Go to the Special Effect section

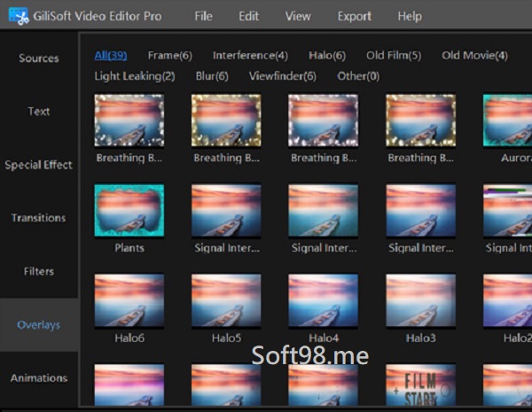pos(39,165)
